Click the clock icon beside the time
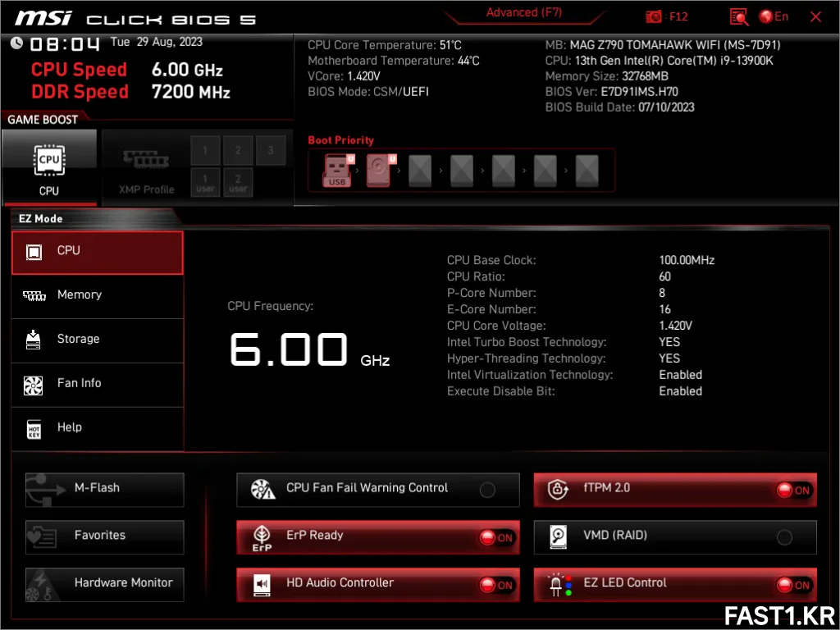840x630 pixels. (16, 43)
